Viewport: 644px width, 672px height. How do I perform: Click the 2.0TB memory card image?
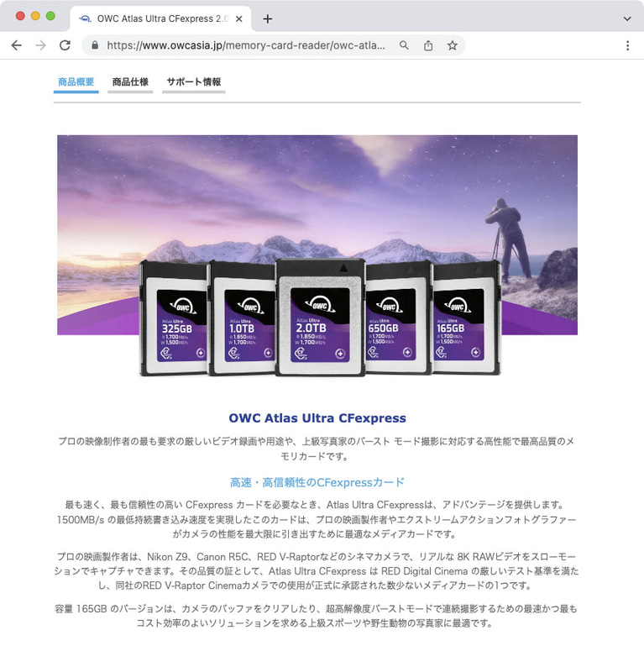tap(320, 318)
